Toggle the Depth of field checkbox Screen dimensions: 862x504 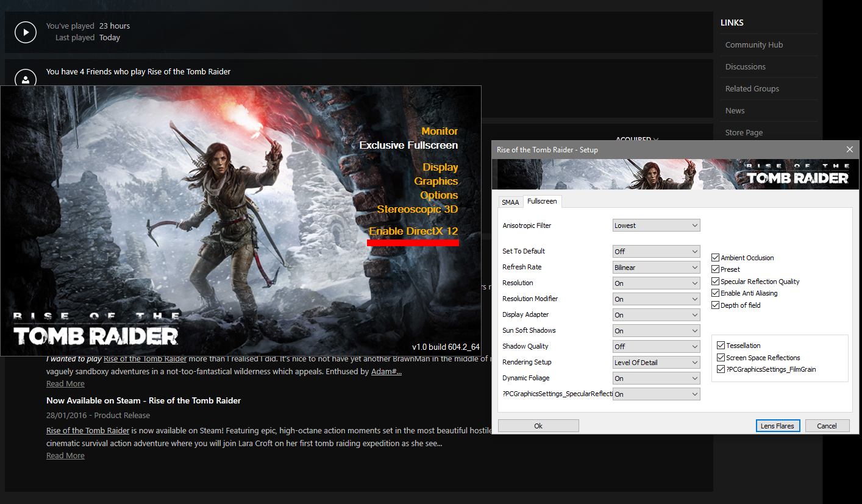(x=716, y=305)
